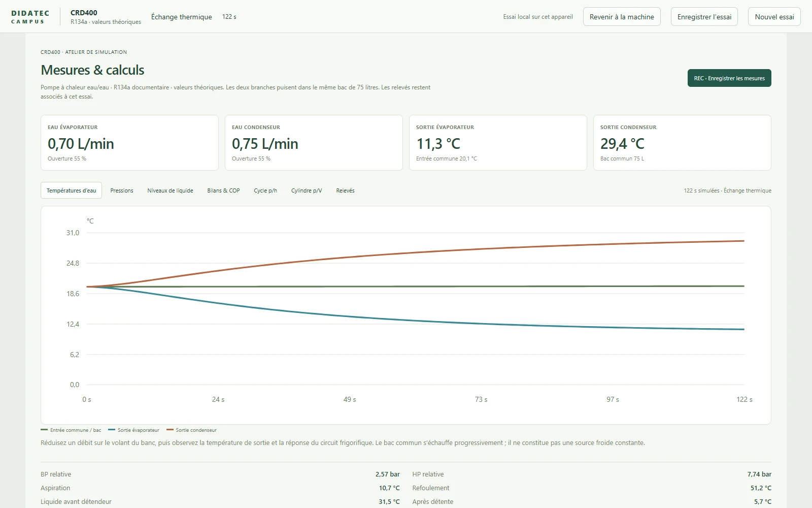This screenshot has width=812, height=508.
Task: Open the Relevés tab
Action: coord(345,190)
